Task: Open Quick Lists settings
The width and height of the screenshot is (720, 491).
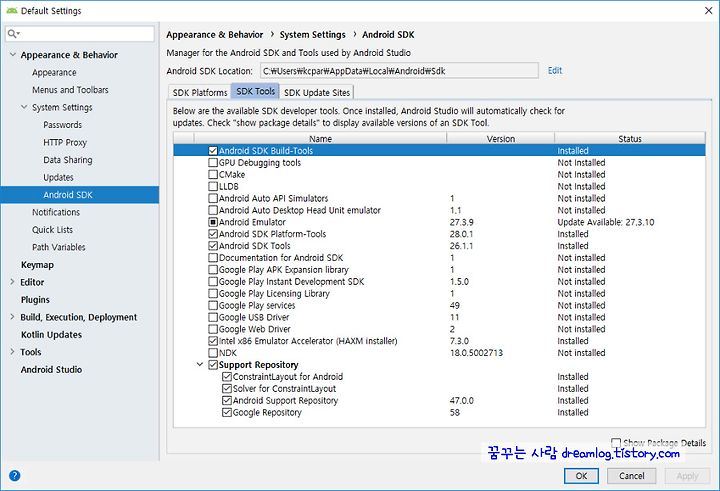Action: click(x=52, y=230)
